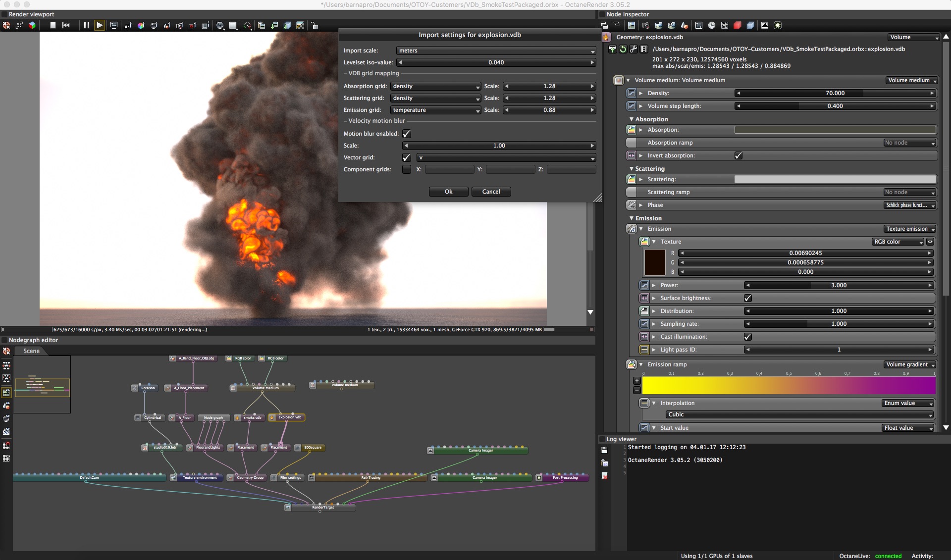The width and height of the screenshot is (951, 560).
Task: Open the Import scale meters dropdown
Action: pyautogui.click(x=496, y=51)
